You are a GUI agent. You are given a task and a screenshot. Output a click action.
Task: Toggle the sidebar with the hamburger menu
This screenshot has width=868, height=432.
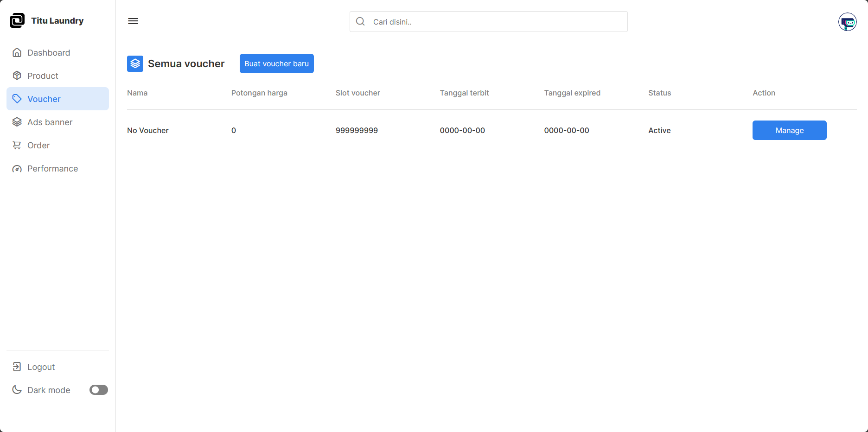pos(133,21)
